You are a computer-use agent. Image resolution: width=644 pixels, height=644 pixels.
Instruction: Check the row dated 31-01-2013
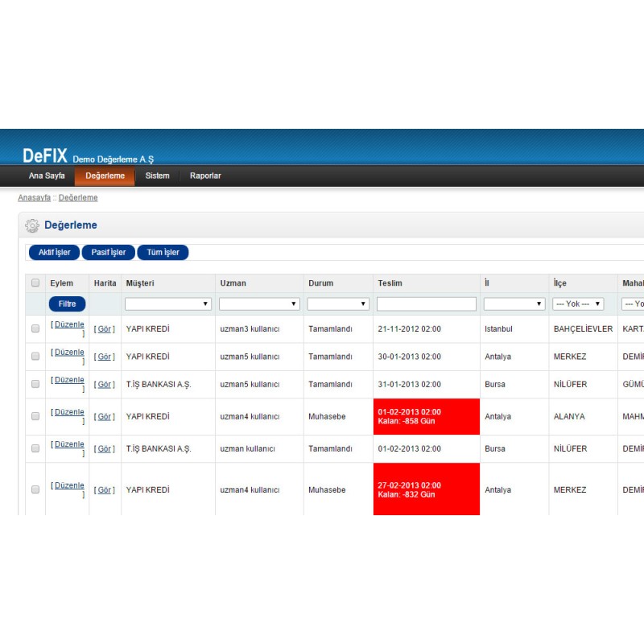pyautogui.click(x=35, y=384)
